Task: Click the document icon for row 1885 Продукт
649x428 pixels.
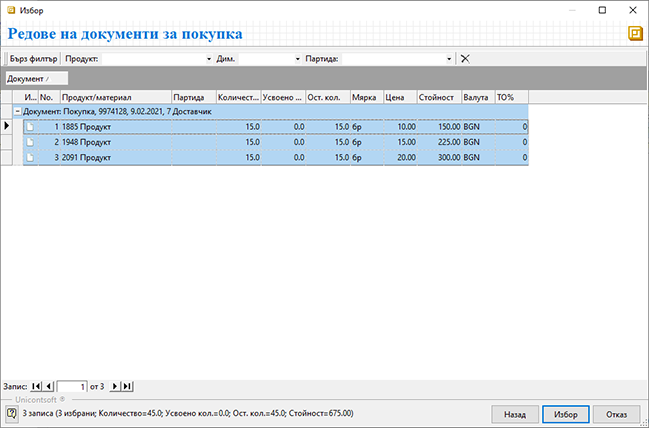Action: point(30,127)
